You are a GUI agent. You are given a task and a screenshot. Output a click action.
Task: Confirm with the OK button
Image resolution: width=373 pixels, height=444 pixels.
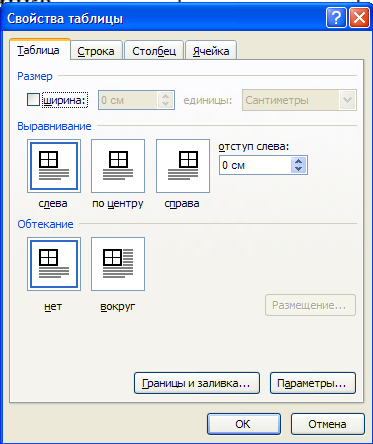click(244, 424)
